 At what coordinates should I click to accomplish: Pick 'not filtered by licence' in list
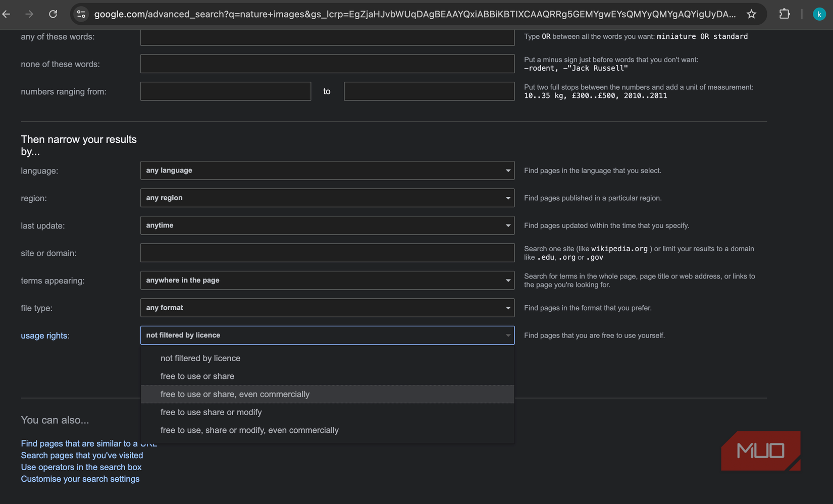click(x=200, y=358)
